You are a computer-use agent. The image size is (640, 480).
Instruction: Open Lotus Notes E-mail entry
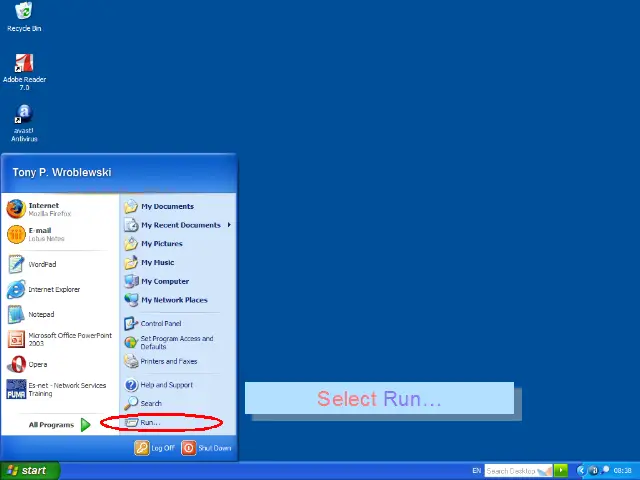pos(40,234)
